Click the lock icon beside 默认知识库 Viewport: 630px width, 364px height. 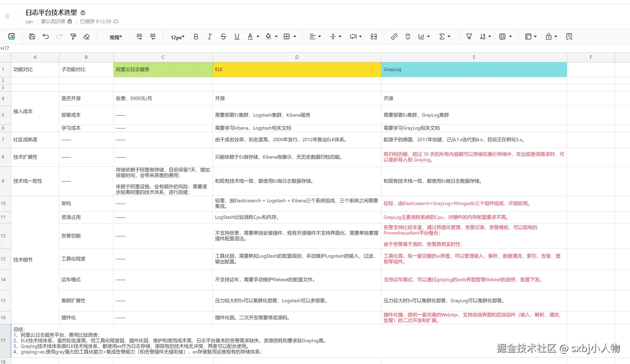(x=70, y=22)
